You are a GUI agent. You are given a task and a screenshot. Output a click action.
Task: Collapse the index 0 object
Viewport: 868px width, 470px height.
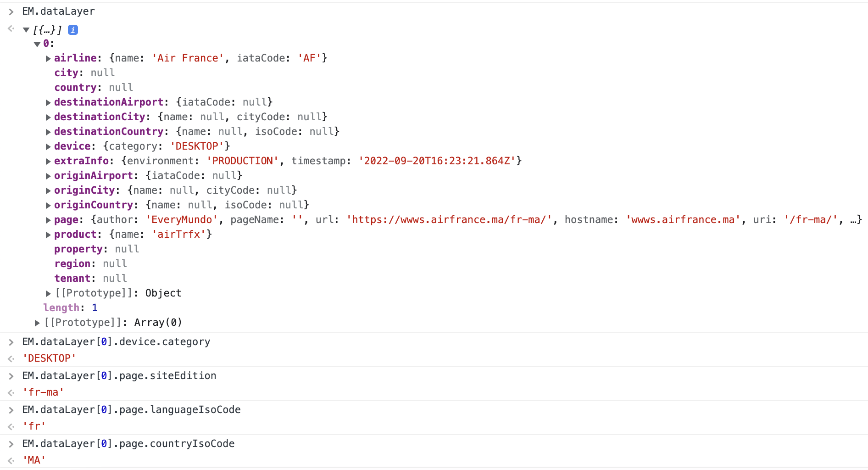[37, 44]
